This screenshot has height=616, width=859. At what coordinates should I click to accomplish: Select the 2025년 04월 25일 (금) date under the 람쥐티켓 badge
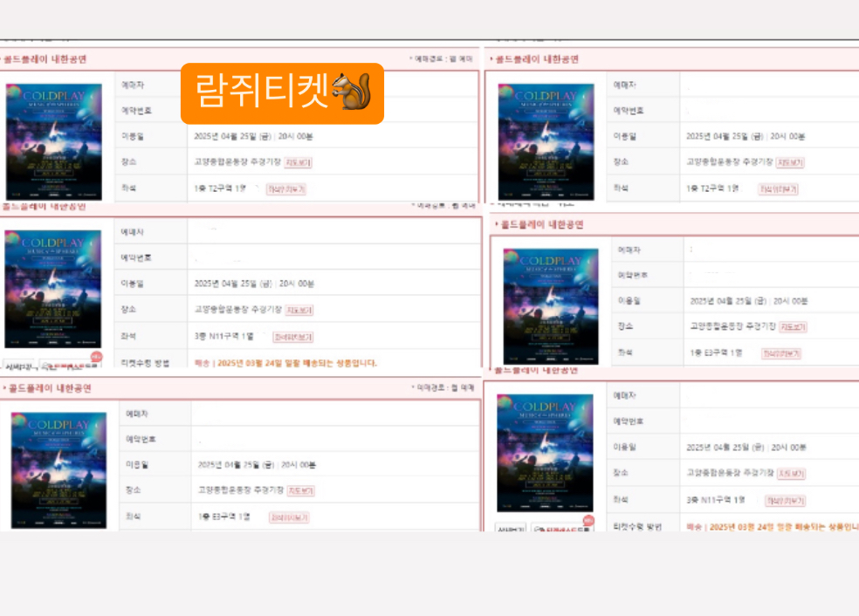[x=233, y=136]
